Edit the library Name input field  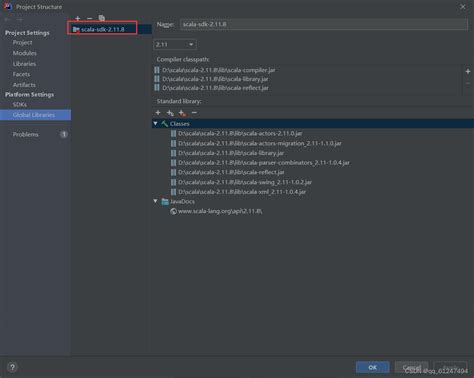(324, 24)
